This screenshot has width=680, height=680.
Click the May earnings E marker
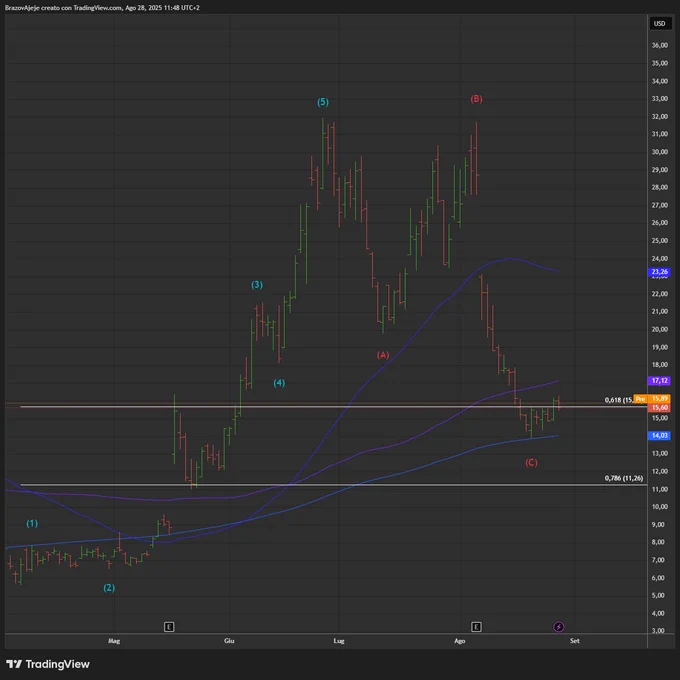[169, 627]
